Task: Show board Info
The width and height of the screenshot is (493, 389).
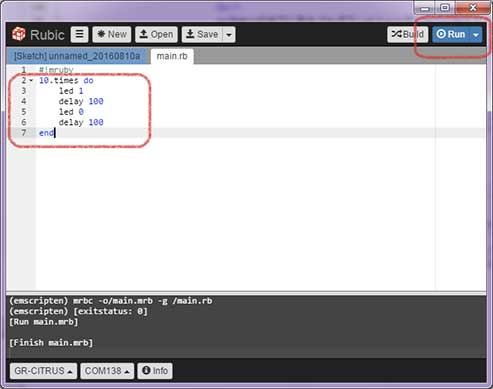Action: 155,371
